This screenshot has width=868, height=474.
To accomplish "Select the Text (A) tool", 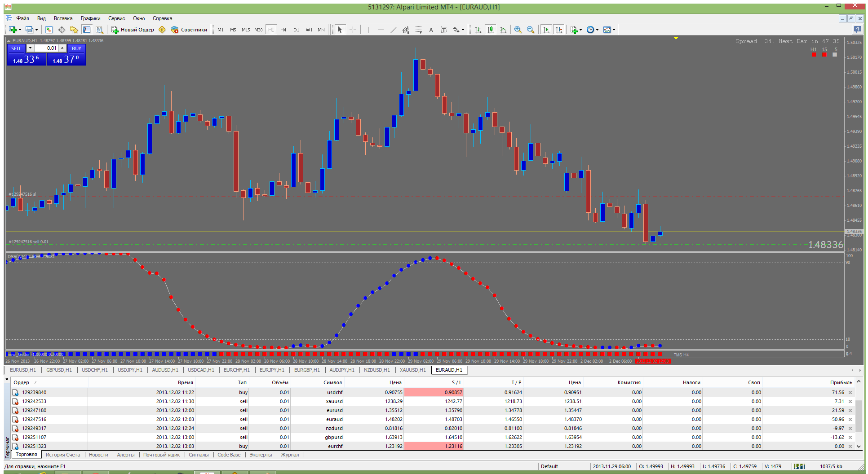I will [431, 30].
